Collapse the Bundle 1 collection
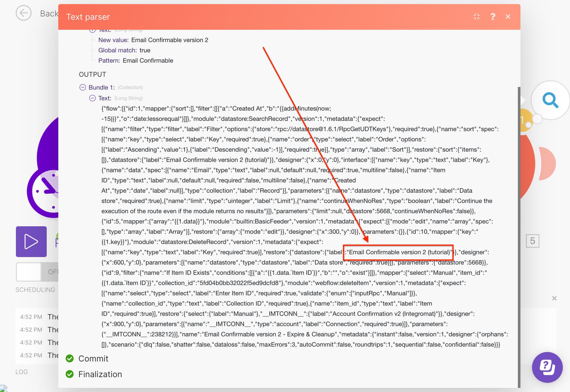Viewport: 570px width, 392px height. (83, 87)
